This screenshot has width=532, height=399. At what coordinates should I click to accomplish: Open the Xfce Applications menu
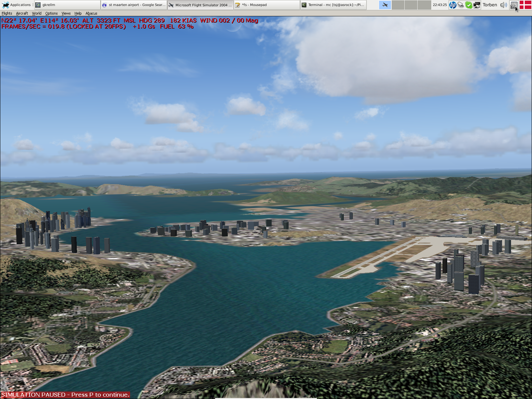point(16,5)
